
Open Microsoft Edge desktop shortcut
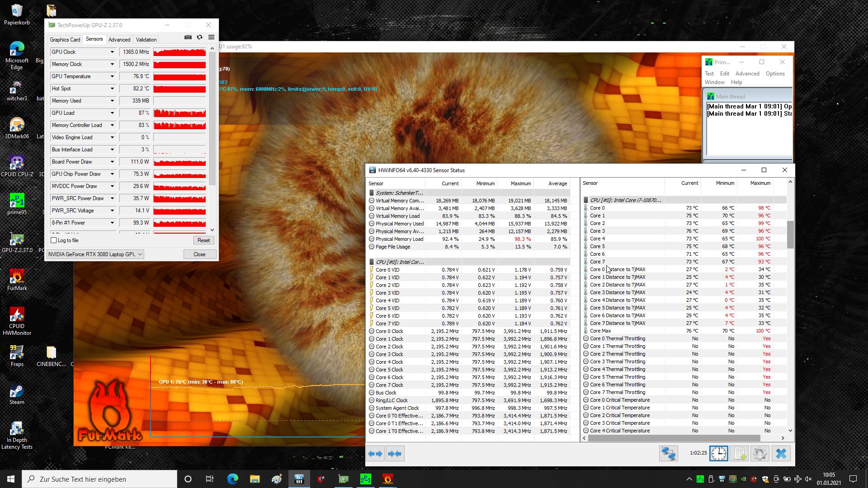[17, 55]
